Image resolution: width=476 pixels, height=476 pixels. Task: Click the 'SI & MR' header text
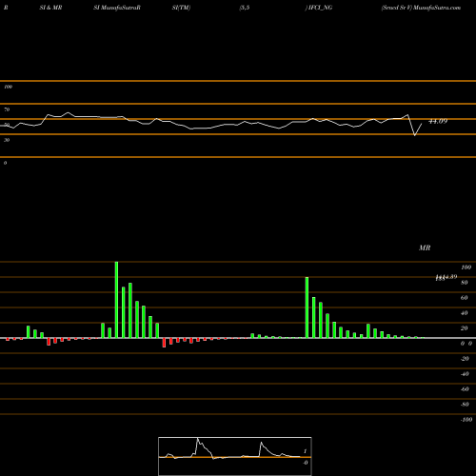50,8
